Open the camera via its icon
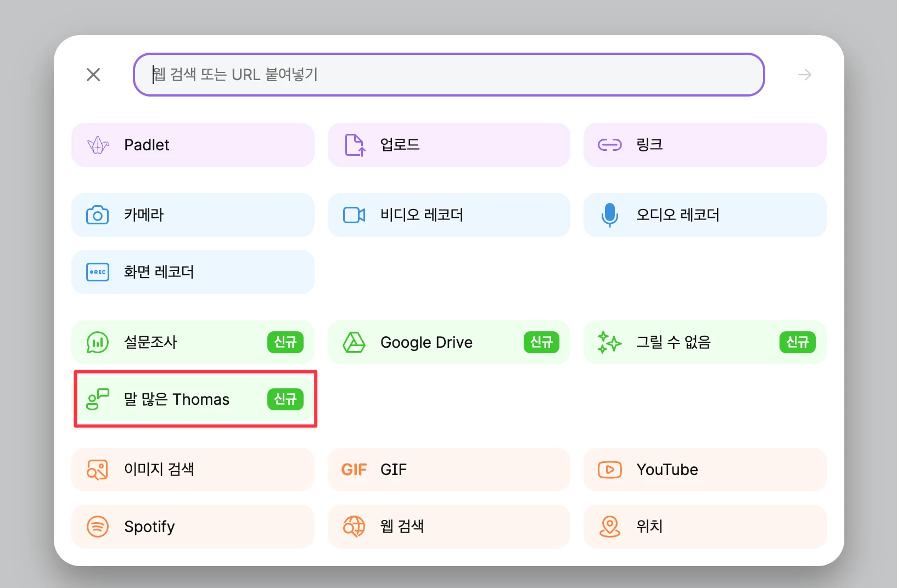The height and width of the screenshot is (588, 897). pyautogui.click(x=98, y=215)
